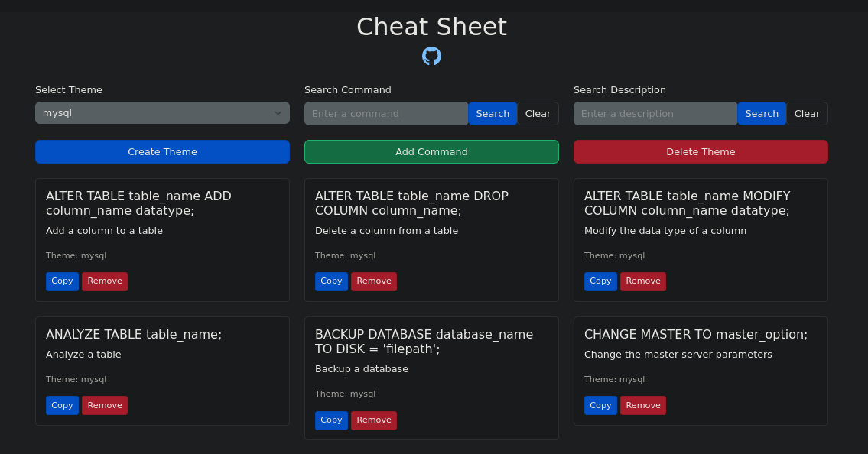Click the Create Theme button

coord(162,151)
